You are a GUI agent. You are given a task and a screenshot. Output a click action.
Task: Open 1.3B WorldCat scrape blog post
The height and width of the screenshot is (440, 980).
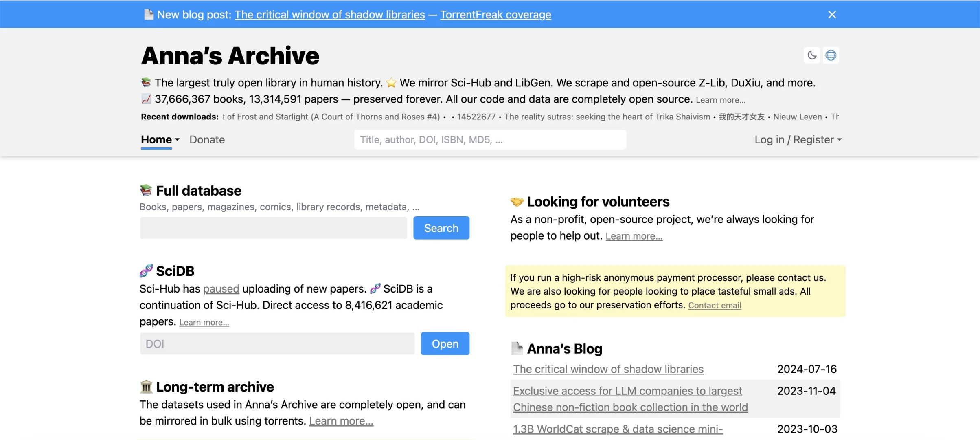click(x=618, y=429)
